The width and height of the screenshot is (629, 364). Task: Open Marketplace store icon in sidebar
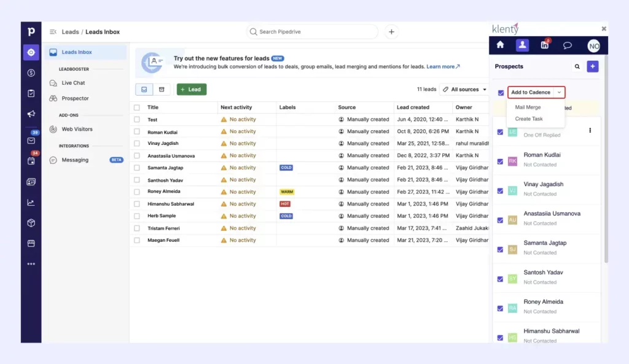31,243
